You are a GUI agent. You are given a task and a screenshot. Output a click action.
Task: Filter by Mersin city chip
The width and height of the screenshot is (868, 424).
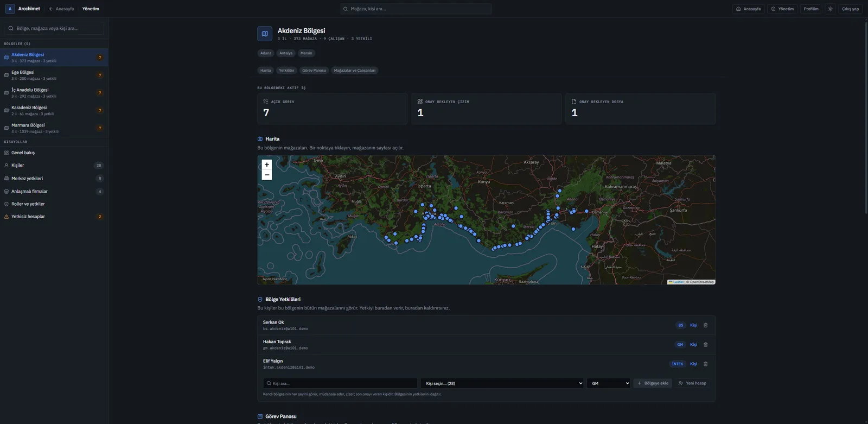click(x=307, y=53)
